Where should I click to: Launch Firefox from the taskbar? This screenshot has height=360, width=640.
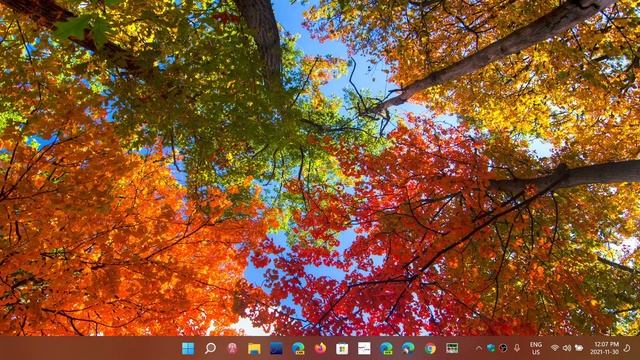click(x=320, y=348)
